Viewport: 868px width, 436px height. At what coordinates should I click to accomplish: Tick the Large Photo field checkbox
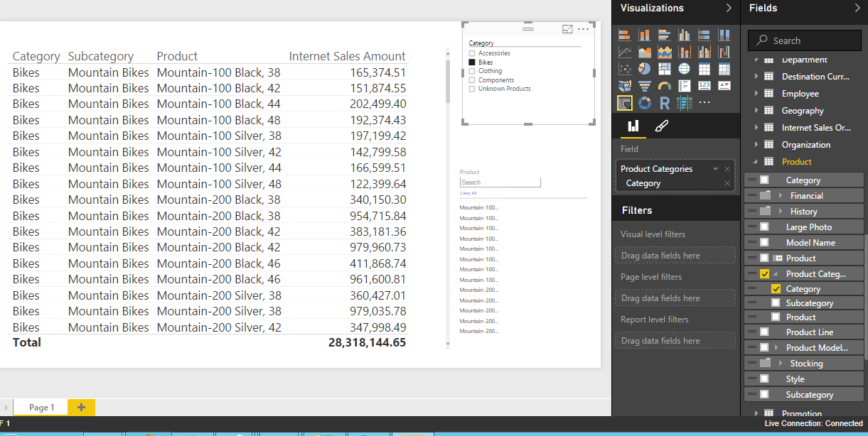pos(764,227)
